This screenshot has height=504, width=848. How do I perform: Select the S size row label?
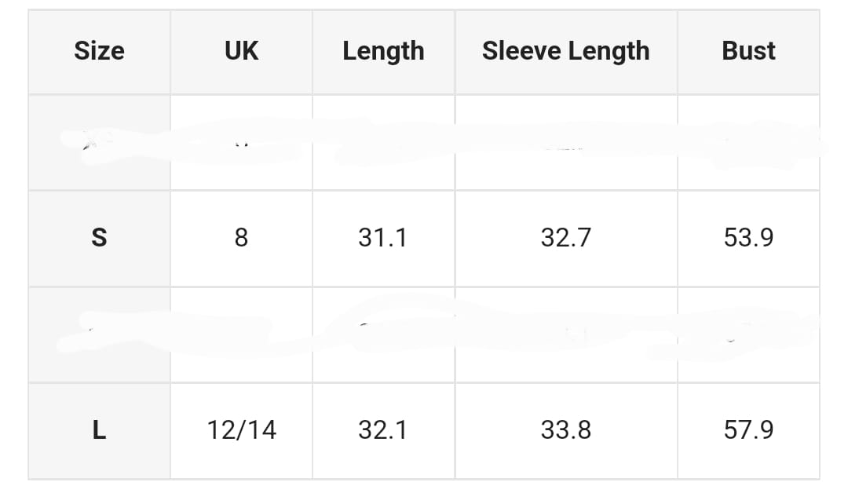click(99, 237)
